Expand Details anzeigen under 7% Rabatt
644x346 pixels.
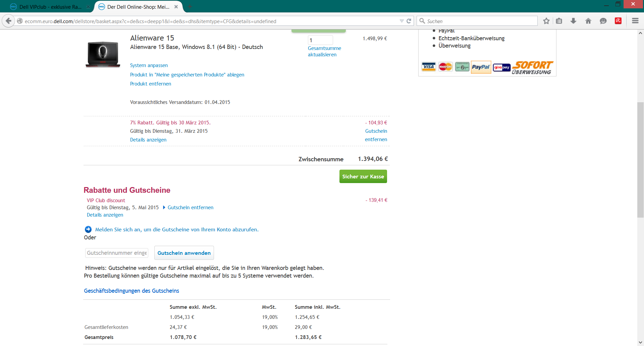[148, 140]
